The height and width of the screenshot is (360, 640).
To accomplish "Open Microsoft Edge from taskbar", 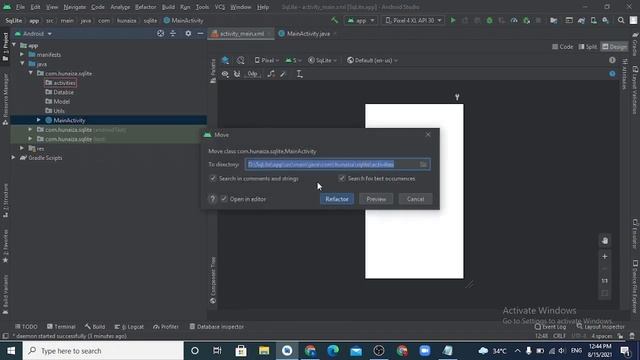I will (x=333, y=351).
